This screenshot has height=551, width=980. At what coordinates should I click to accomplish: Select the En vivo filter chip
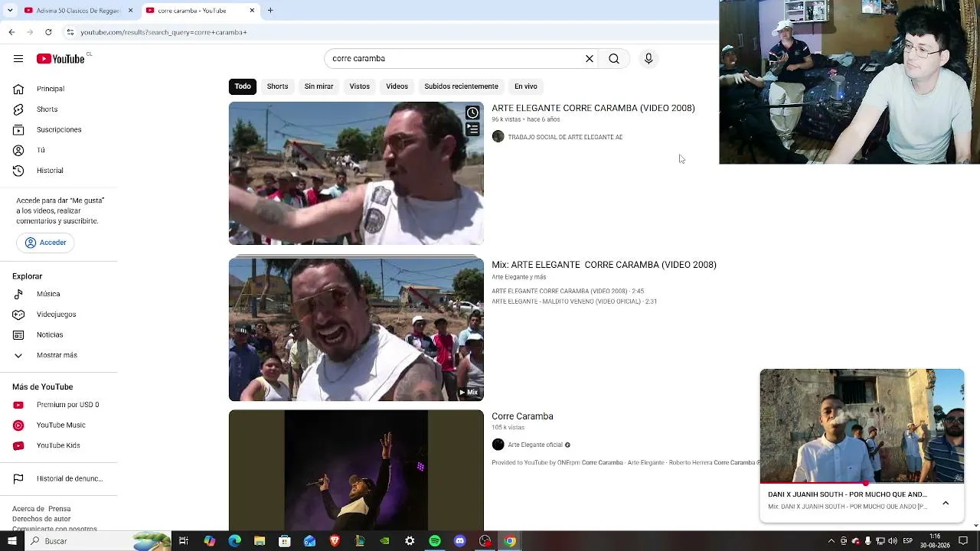(x=526, y=86)
